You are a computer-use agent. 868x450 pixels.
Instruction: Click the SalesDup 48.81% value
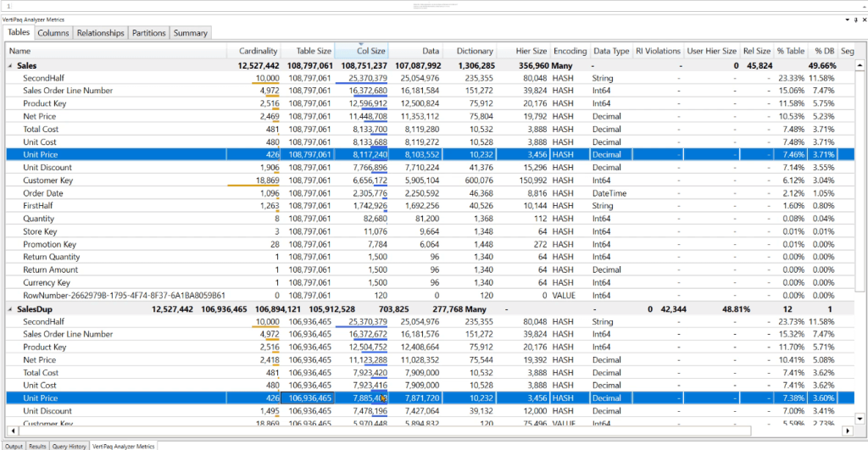tap(736, 308)
